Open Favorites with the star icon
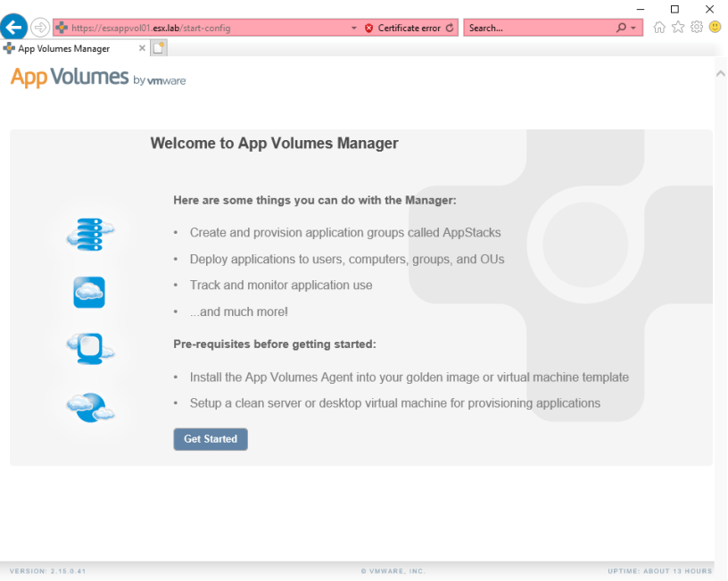The width and height of the screenshot is (728, 581). (678, 28)
